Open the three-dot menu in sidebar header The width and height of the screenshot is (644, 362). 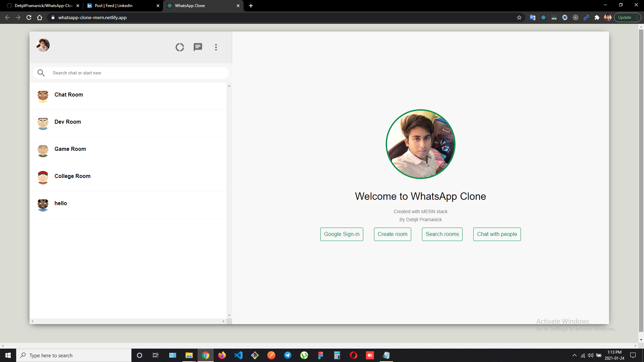[216, 47]
